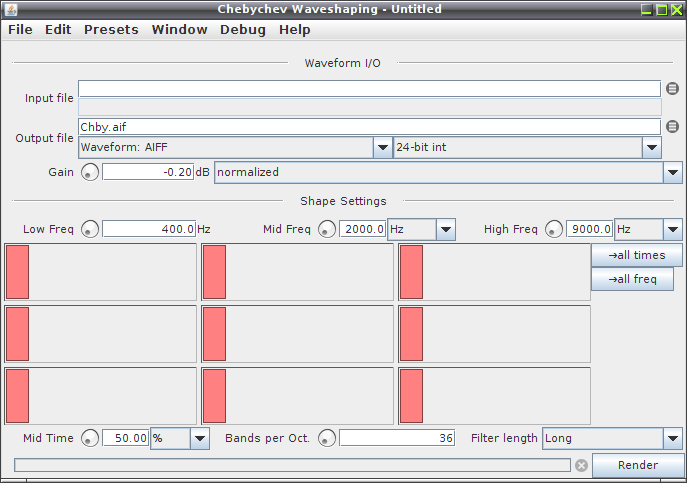Open the Output file chooser icon

672,127
